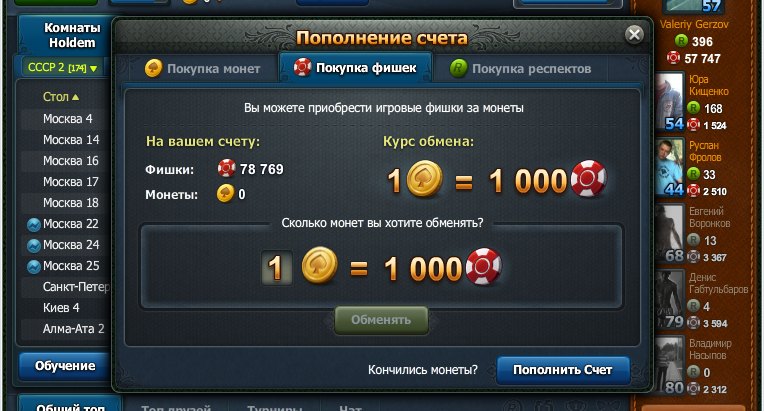
Task: Select the Покупка фишек tab
Action: (355, 68)
